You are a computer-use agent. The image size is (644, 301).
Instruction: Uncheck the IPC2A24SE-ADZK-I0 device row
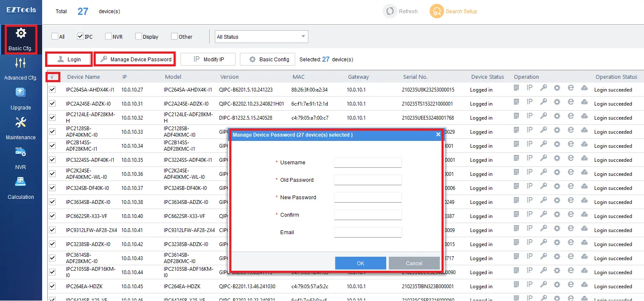[52, 103]
